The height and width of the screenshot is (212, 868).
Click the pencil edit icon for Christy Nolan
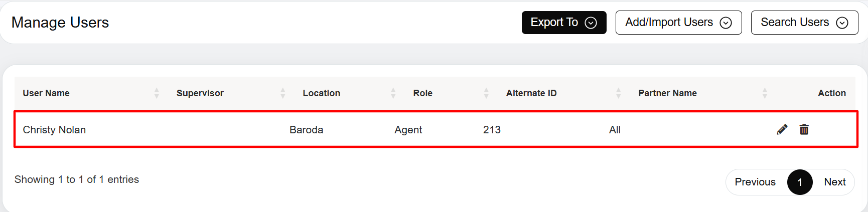pos(782,130)
